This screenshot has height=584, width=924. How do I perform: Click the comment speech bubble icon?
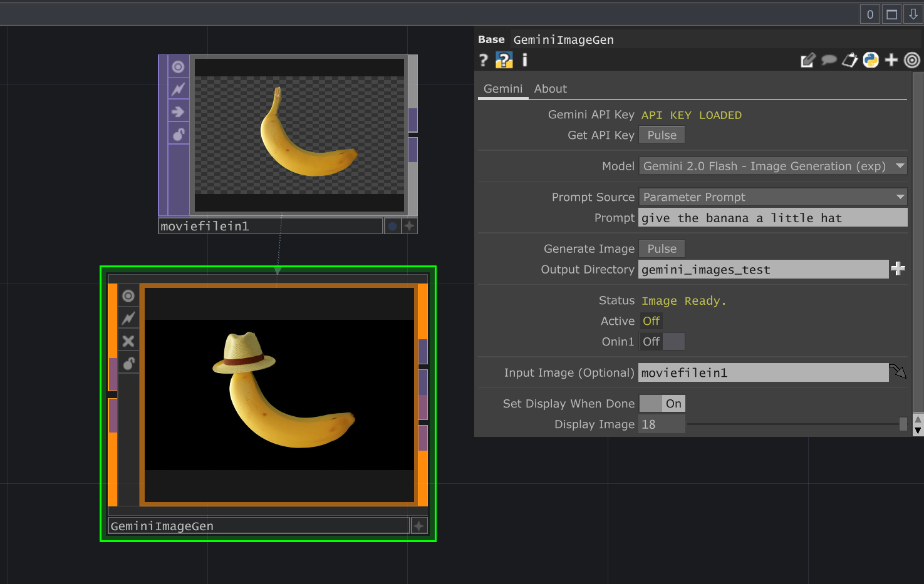(829, 60)
